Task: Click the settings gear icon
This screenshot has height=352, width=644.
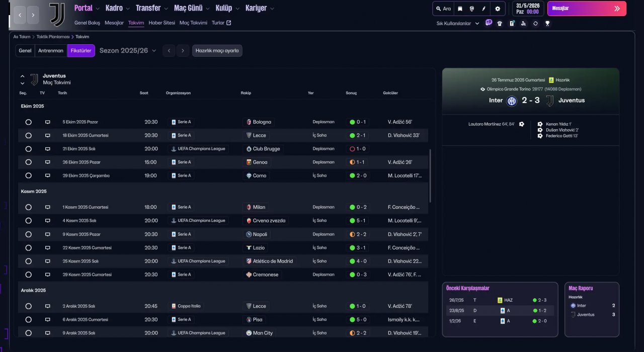Action: (x=498, y=9)
